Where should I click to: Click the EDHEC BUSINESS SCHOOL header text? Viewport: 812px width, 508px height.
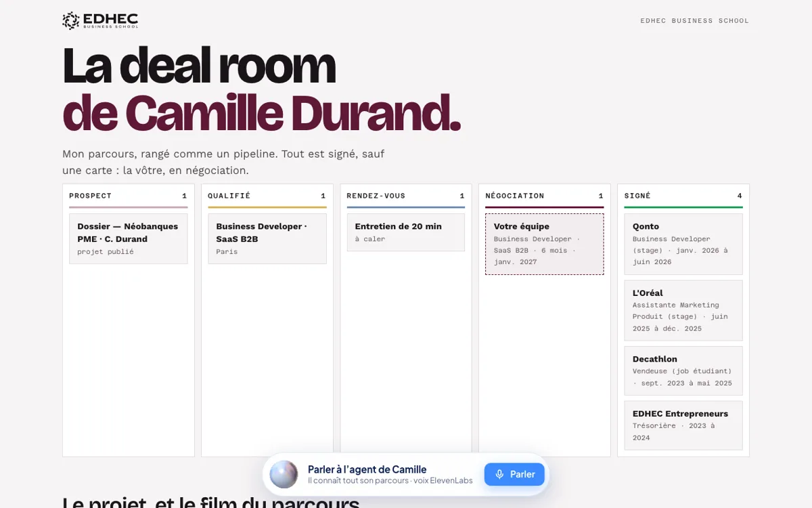[x=695, y=20]
